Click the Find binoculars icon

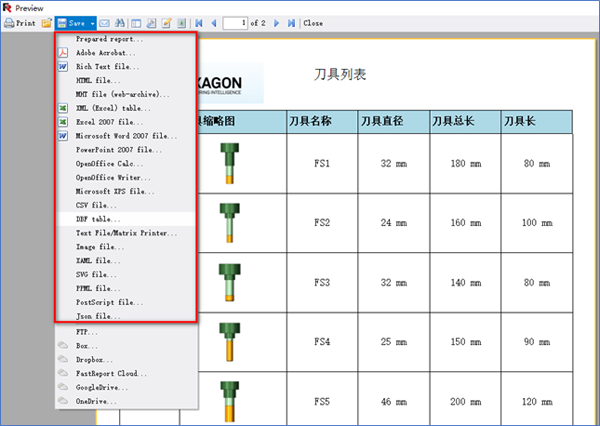[x=121, y=22]
